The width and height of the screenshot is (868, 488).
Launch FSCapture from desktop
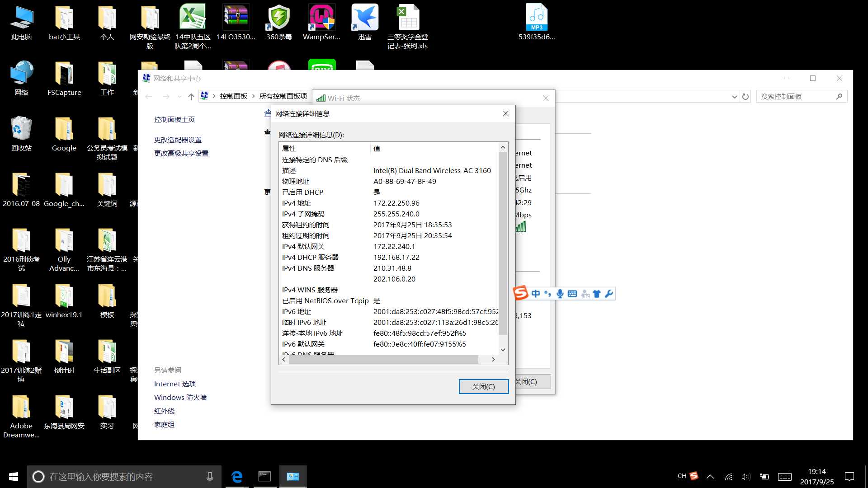pos(64,78)
